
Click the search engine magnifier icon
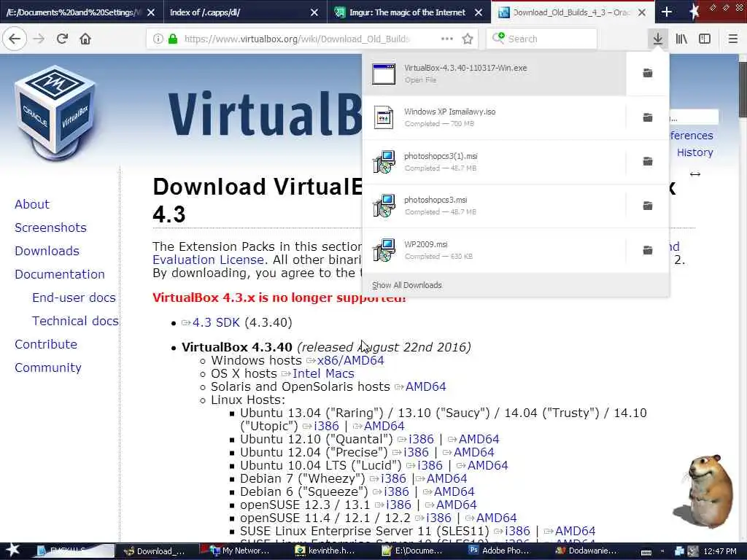498,39
